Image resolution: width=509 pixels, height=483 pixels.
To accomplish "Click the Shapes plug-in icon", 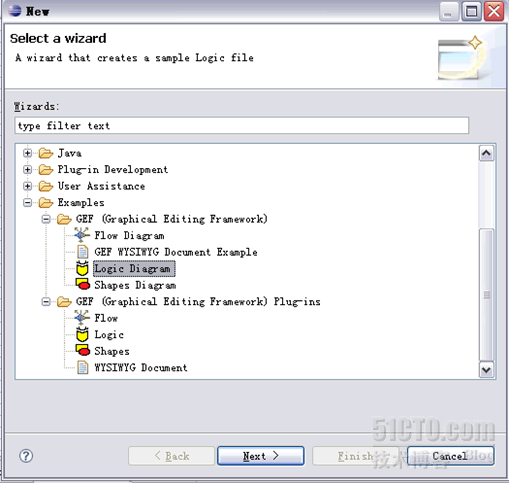I will coord(83,350).
